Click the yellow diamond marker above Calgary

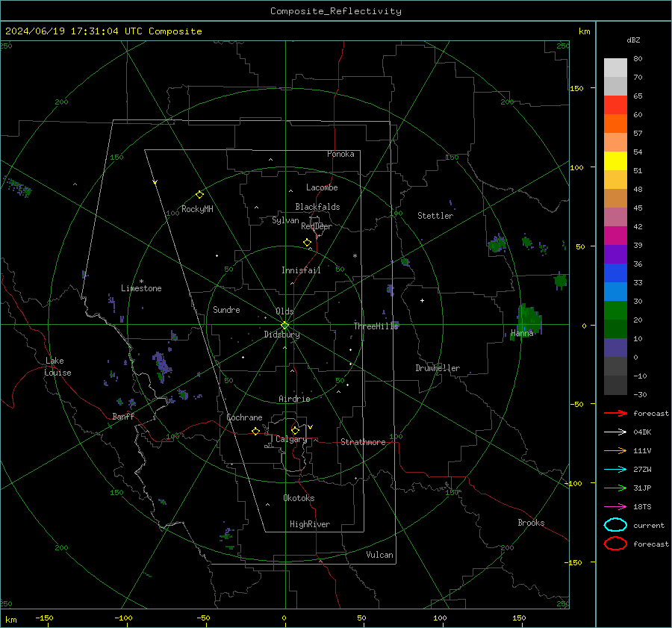295,430
